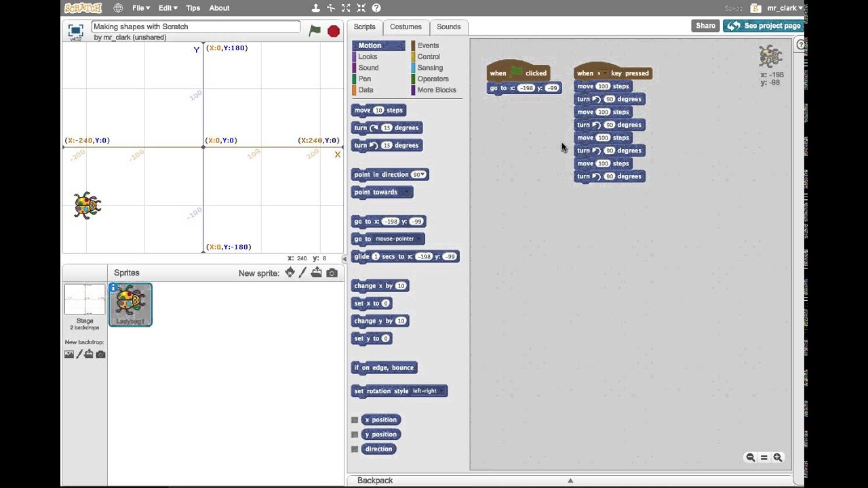
Task: Choose new sprite from library
Action: pyautogui.click(x=290, y=272)
